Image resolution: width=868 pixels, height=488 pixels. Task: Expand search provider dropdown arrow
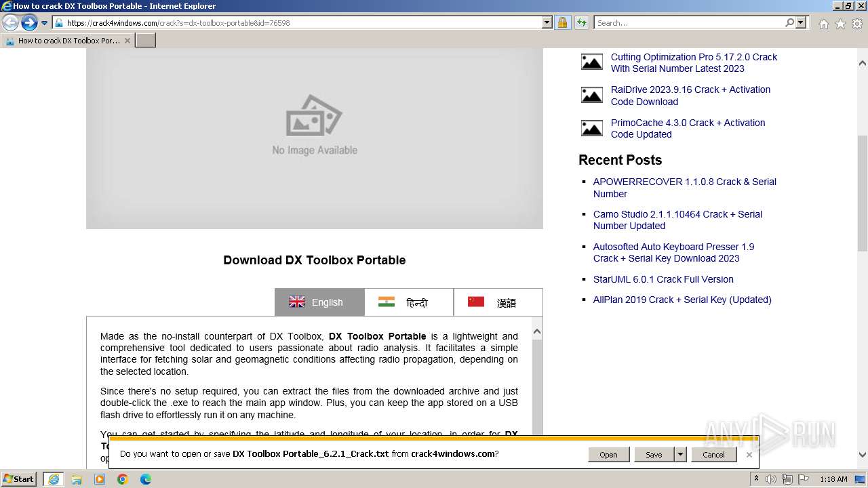pyautogui.click(x=801, y=23)
